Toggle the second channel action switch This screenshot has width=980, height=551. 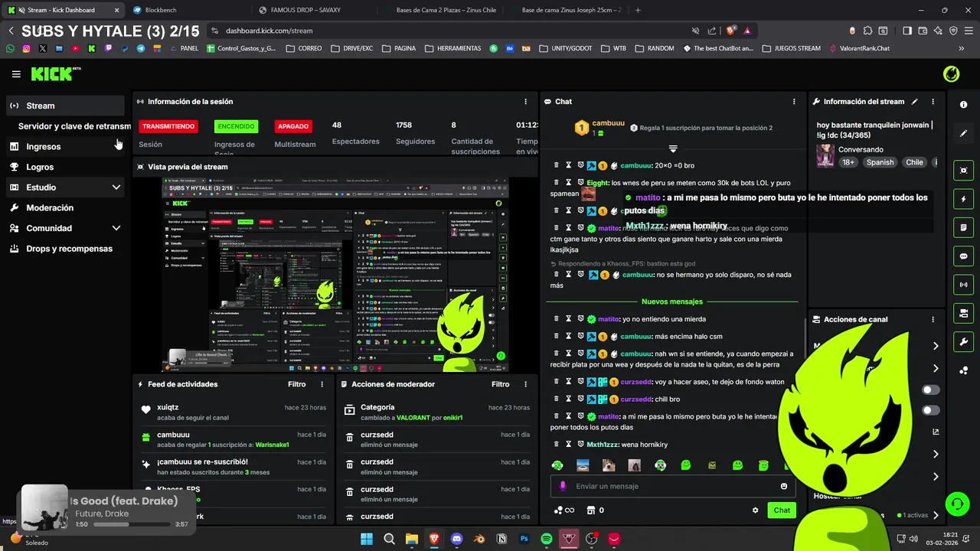931,410
